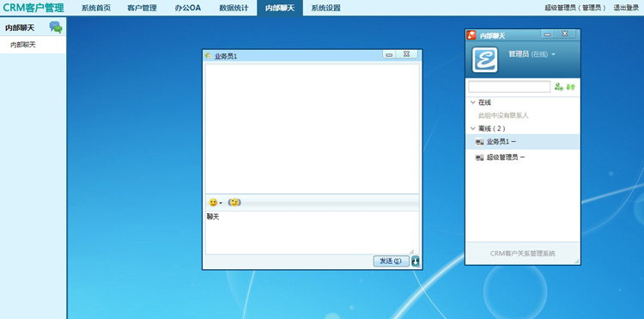The width and height of the screenshot is (644, 319).
Task: Select contact 超级管理员 in offline list
Action: [522, 157]
